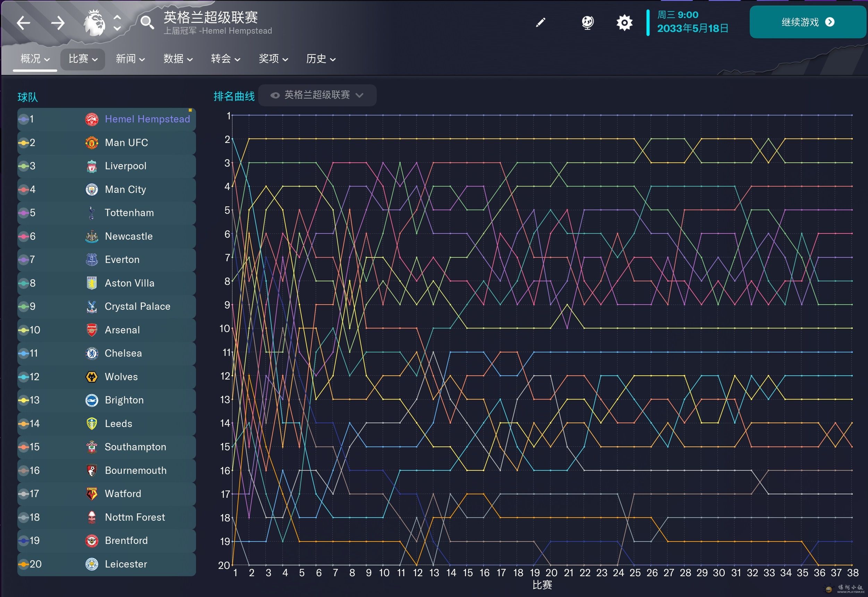Viewport: 868px width, 597px height.
Task: Open the 新闻 tab menu
Action: (130, 59)
